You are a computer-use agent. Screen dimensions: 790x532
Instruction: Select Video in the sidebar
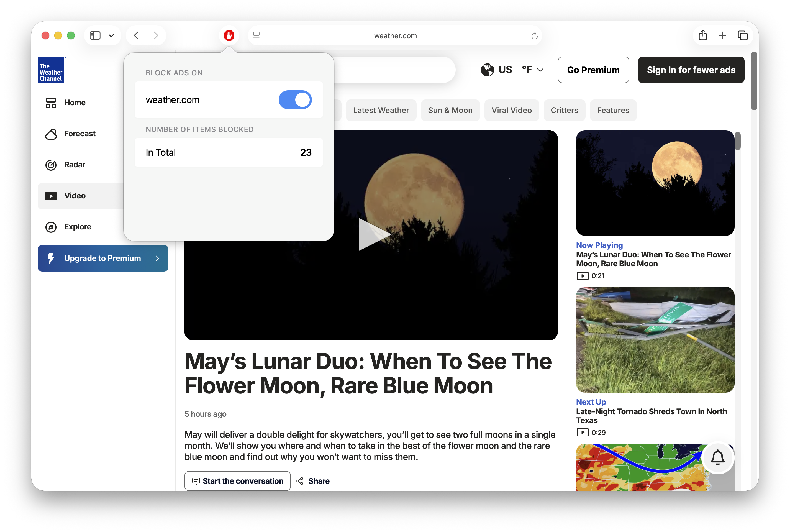pyautogui.click(x=81, y=196)
